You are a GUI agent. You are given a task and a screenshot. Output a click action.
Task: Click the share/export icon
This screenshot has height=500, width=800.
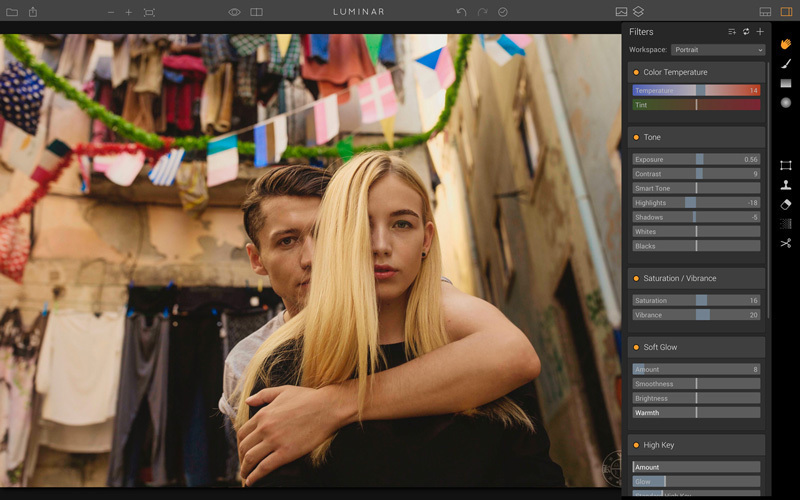(33, 11)
